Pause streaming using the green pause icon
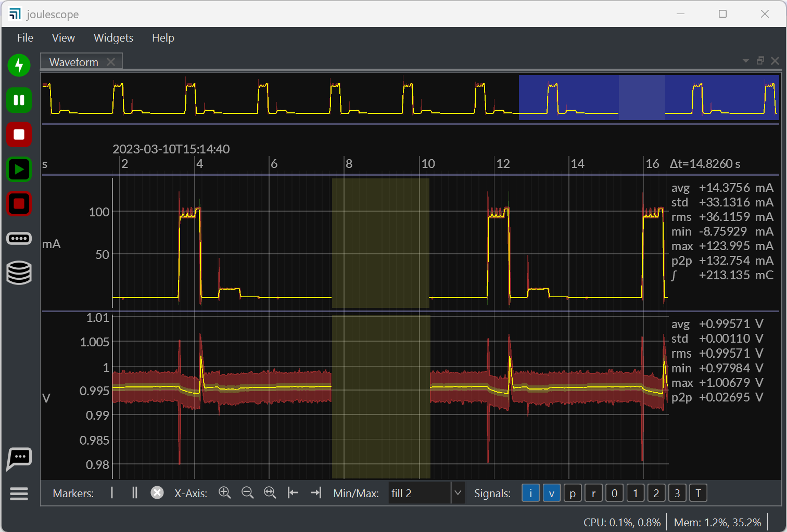 coord(19,100)
